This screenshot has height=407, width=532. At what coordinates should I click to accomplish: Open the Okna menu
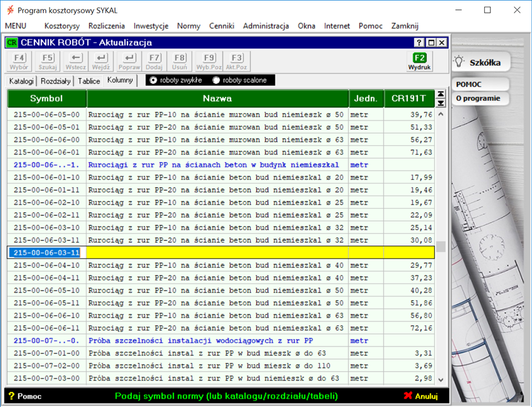(x=306, y=26)
